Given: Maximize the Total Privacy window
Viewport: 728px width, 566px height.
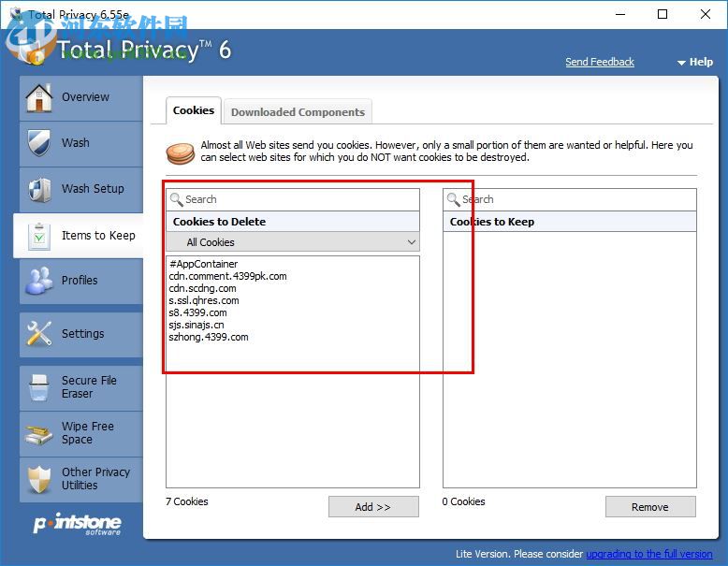Looking at the screenshot, I should (662, 14).
